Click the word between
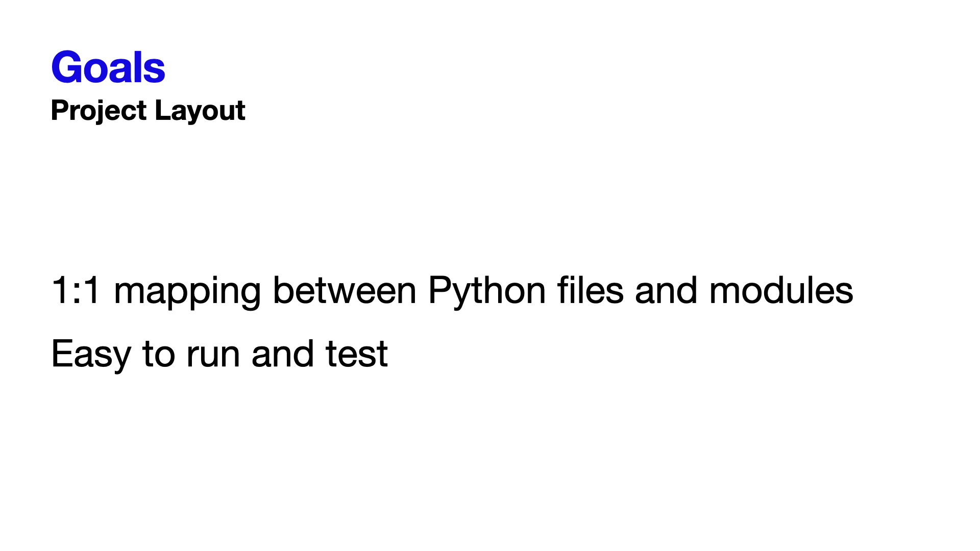 click(345, 290)
